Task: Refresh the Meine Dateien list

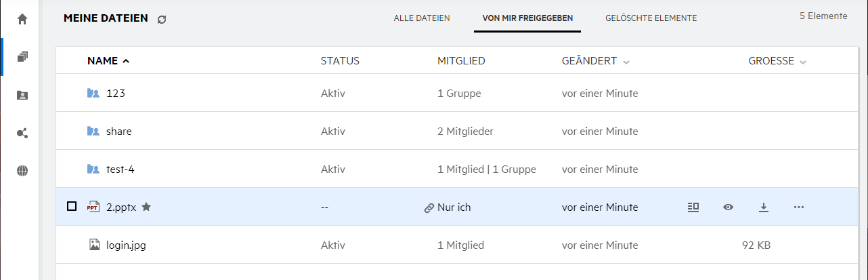Action: pos(162,20)
